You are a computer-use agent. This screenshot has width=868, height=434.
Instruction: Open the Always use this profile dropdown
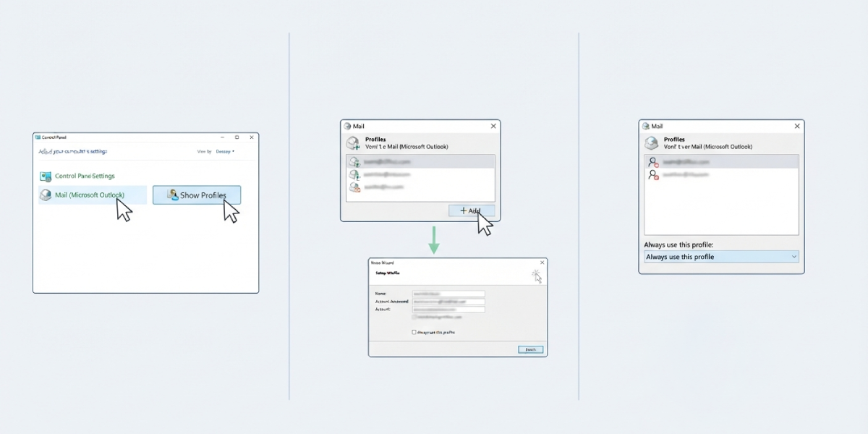pyautogui.click(x=722, y=257)
